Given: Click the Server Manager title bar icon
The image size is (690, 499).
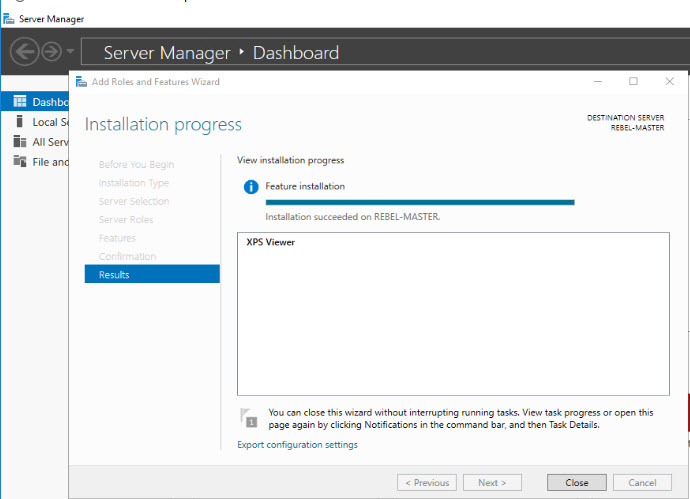Looking at the screenshot, I should [x=9, y=19].
